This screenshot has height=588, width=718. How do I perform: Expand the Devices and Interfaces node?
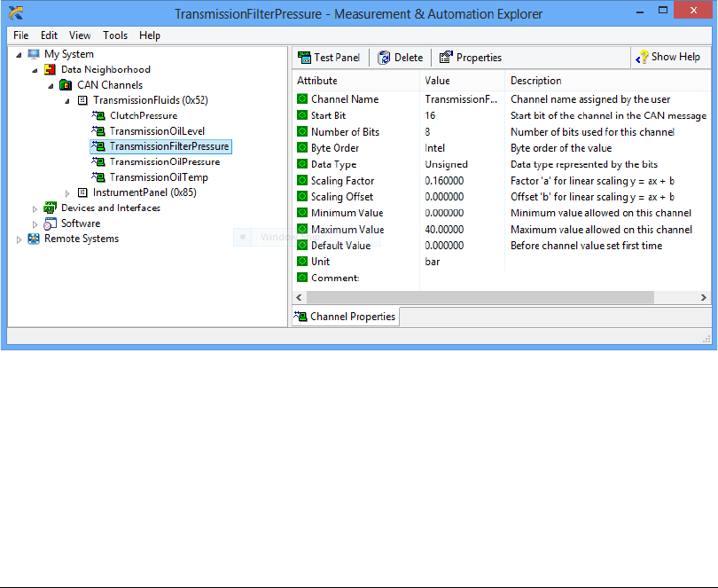(35, 209)
